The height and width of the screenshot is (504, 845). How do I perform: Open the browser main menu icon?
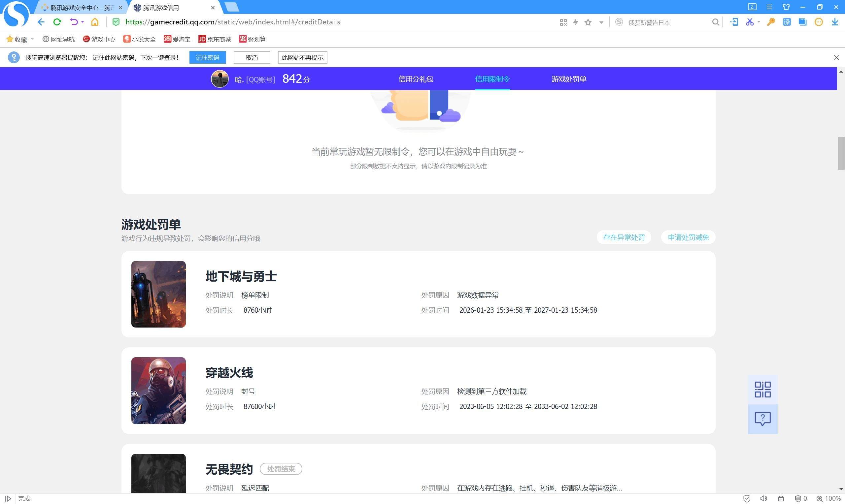click(x=769, y=7)
